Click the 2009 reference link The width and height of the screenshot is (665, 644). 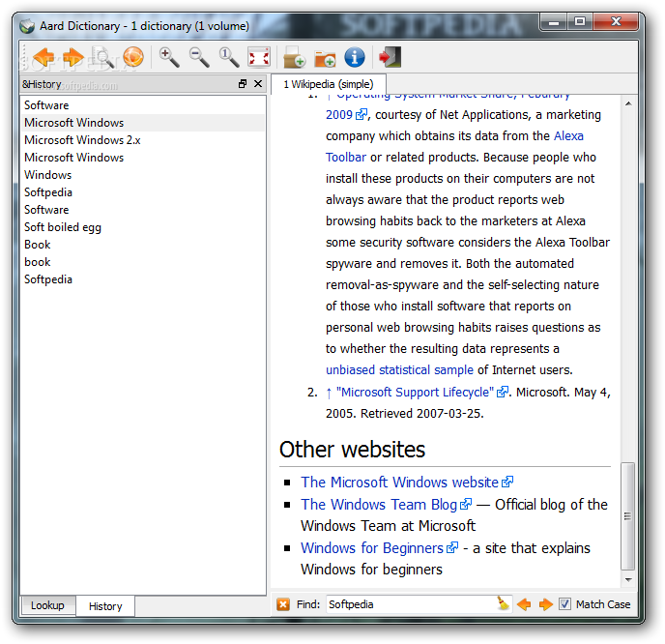coord(339,115)
